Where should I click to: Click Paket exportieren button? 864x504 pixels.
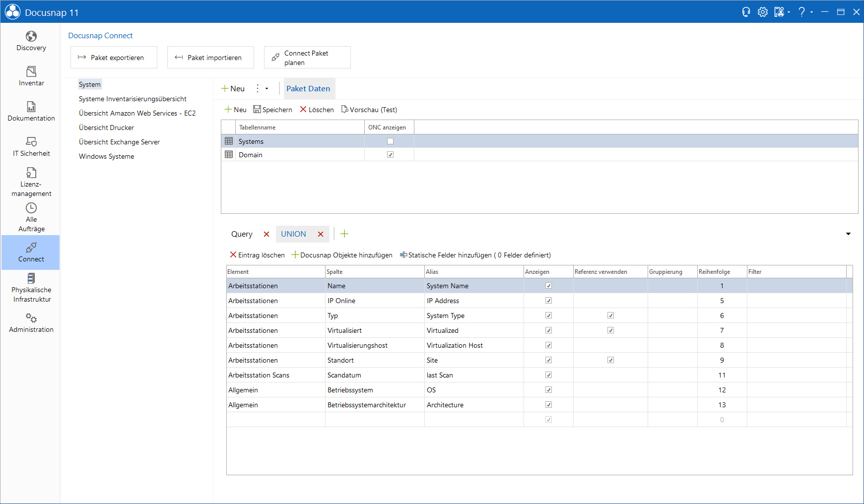click(x=114, y=58)
